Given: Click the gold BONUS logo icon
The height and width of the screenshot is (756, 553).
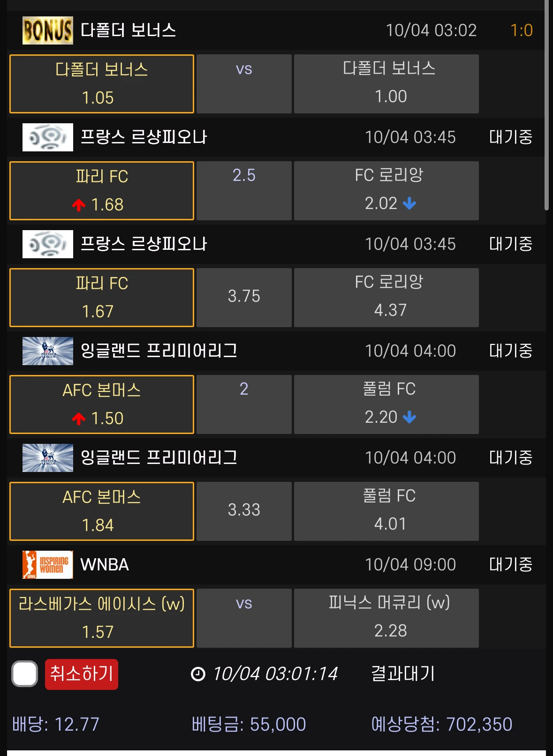Looking at the screenshot, I should [47, 30].
